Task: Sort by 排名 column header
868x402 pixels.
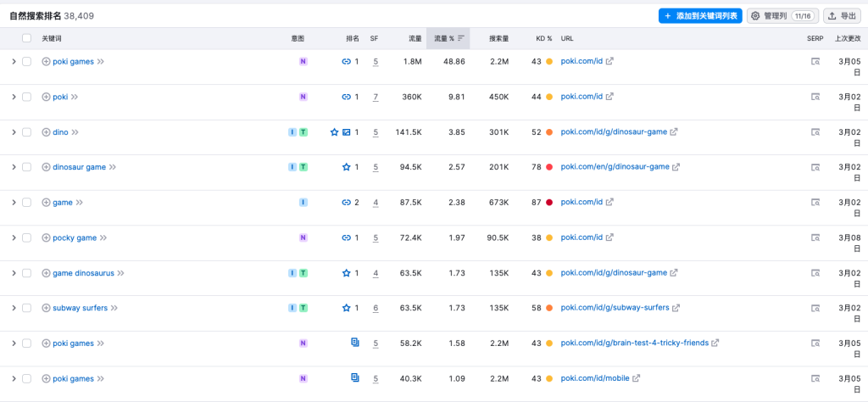Action: tap(352, 39)
